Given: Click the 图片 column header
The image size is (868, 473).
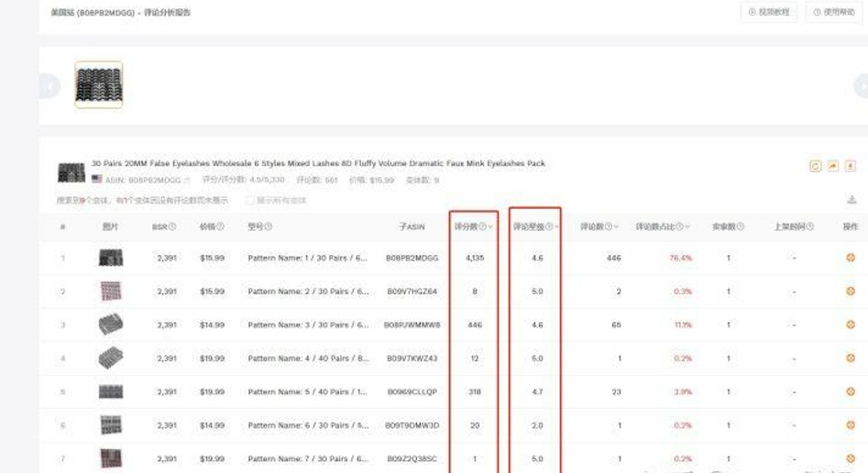Looking at the screenshot, I should pyautogui.click(x=110, y=226).
